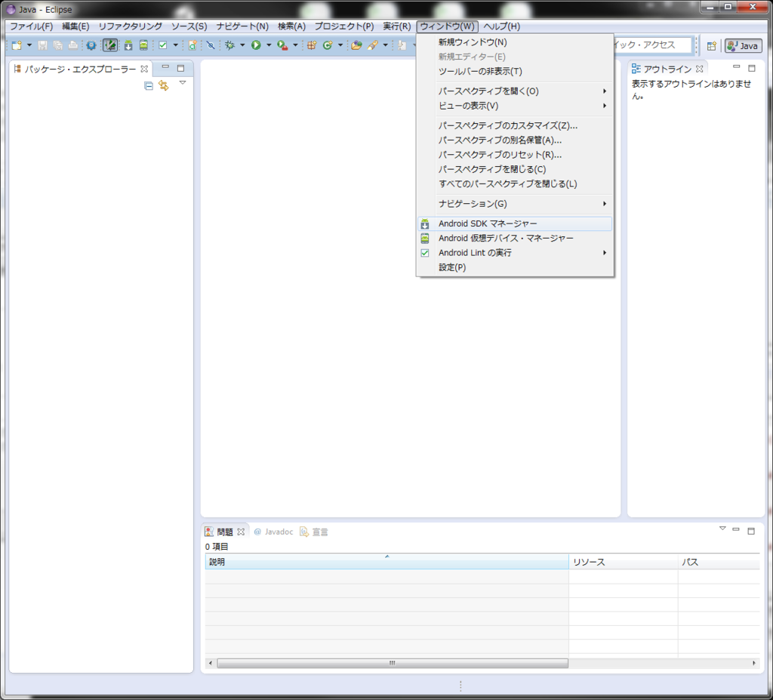Run Android Lint using its toolbar icon
This screenshot has height=700, width=773.
point(162,46)
